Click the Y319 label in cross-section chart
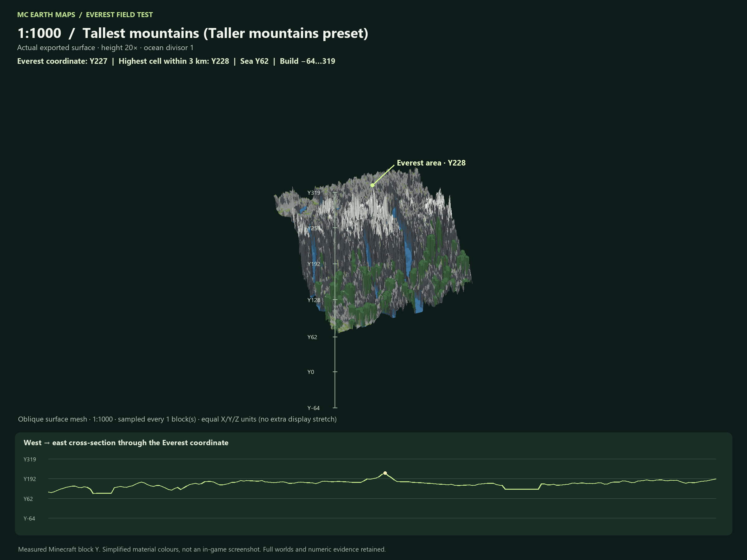The image size is (747, 560). [30, 460]
